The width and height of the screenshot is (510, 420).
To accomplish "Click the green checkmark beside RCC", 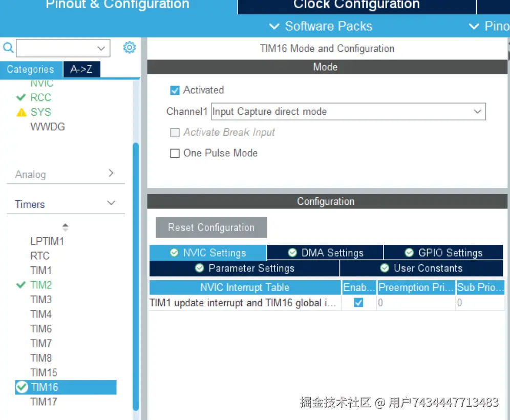I will [21, 97].
